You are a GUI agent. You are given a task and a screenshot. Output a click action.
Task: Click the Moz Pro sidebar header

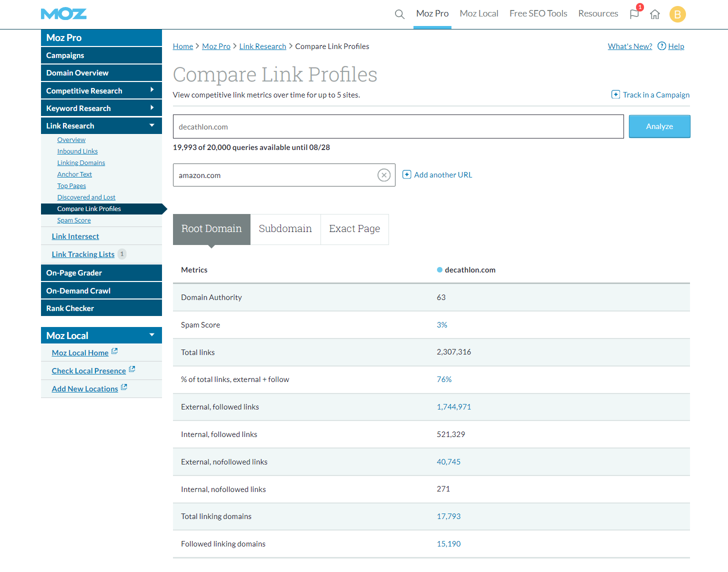click(x=101, y=37)
